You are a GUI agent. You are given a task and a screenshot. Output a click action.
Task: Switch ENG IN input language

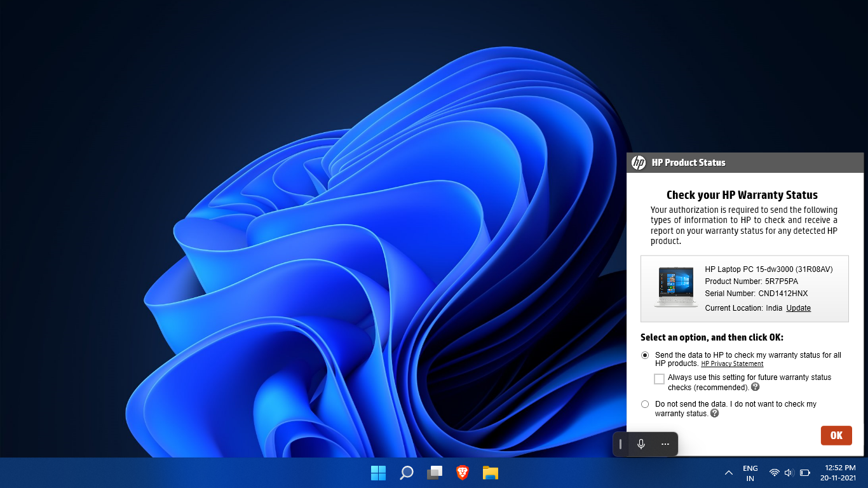[x=750, y=473]
